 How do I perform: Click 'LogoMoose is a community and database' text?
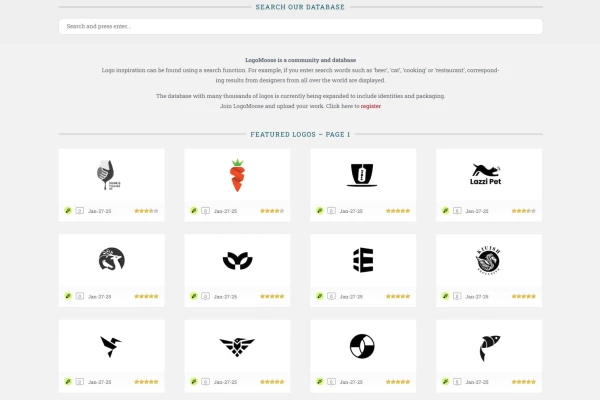pyautogui.click(x=300, y=60)
